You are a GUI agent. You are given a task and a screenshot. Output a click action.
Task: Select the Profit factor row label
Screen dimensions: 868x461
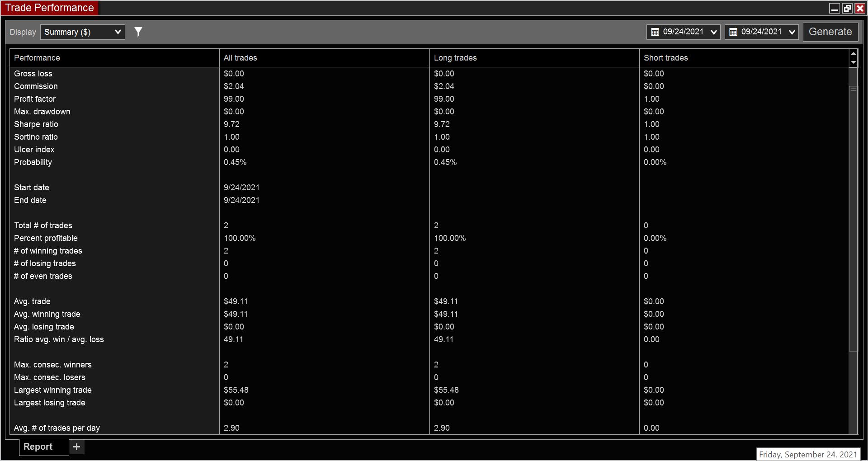click(x=35, y=99)
